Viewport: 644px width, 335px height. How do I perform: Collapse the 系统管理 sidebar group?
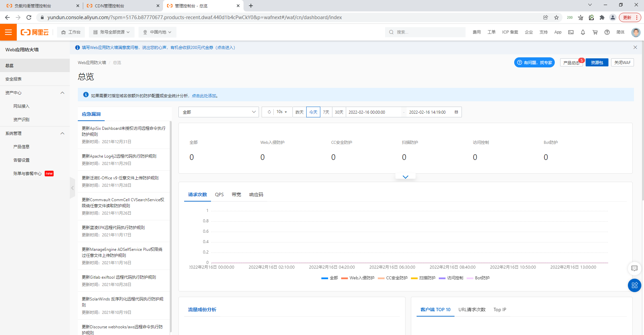(x=62, y=133)
